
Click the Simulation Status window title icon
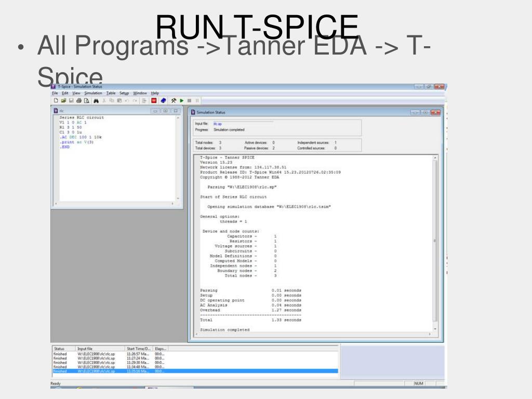[x=193, y=112]
